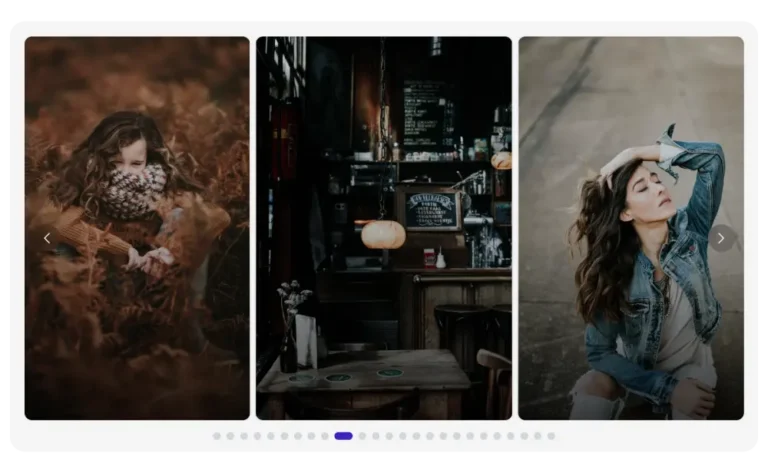Select the active purple pagination indicator
768x473 pixels.
pyautogui.click(x=343, y=436)
